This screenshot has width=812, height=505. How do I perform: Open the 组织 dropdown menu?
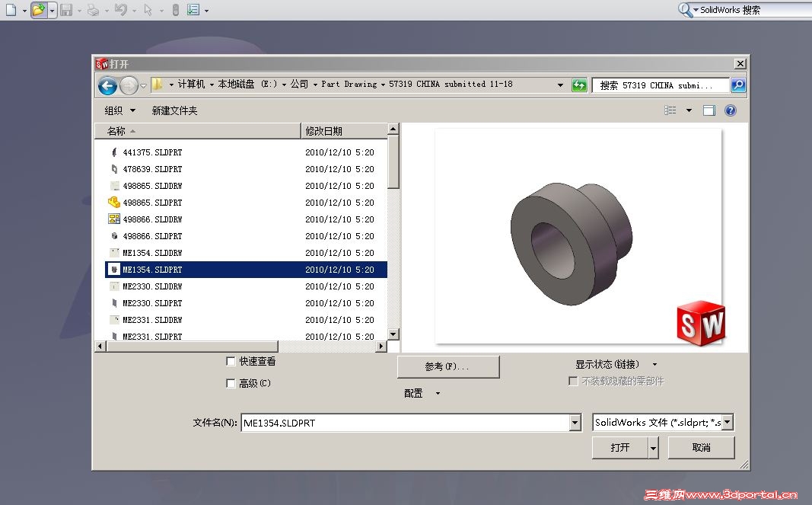(x=119, y=110)
